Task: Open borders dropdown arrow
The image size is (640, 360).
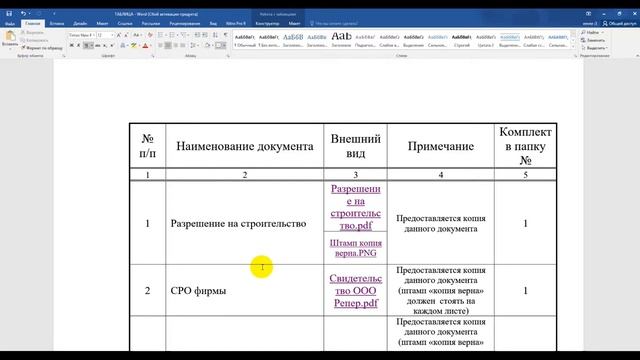Action: (x=224, y=45)
